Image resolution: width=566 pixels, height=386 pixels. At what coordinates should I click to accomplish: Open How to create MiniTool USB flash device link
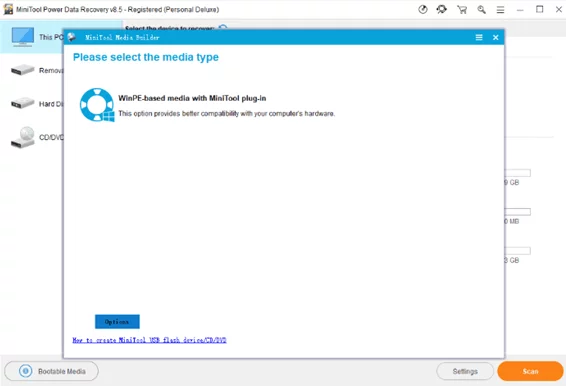point(149,340)
